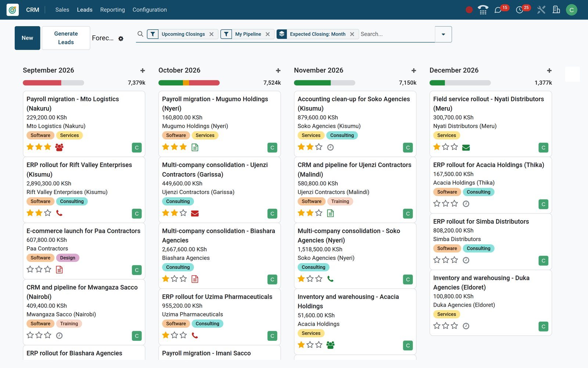Open the Sales menu
This screenshot has width=588, height=368.
click(x=62, y=10)
